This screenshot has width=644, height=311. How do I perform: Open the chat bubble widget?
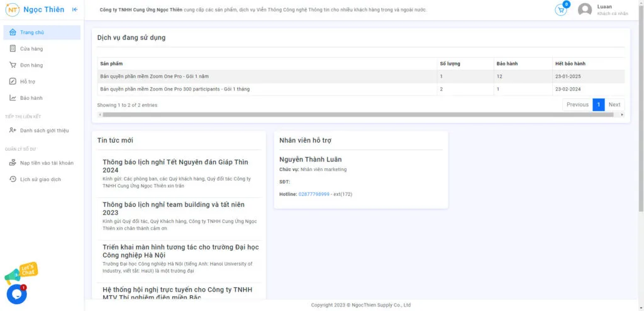pyautogui.click(x=16, y=294)
